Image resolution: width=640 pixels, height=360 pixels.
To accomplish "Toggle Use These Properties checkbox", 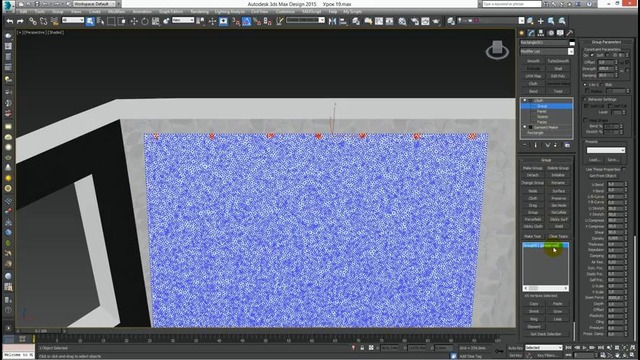I will [624, 169].
